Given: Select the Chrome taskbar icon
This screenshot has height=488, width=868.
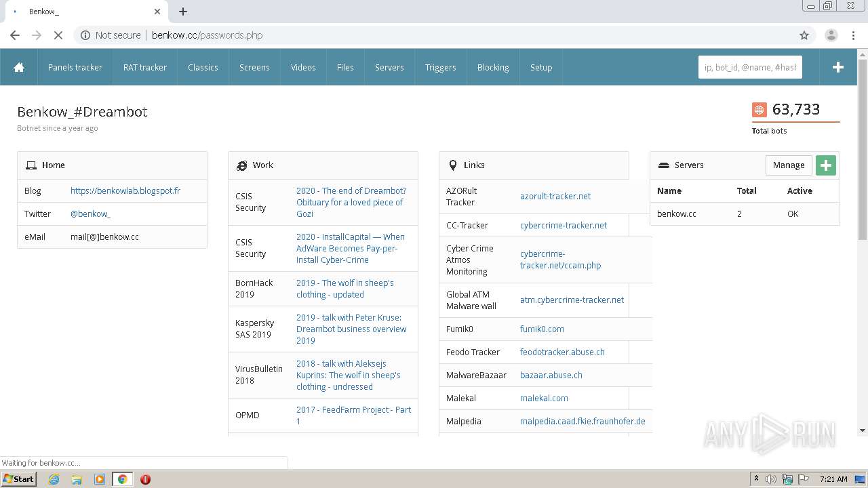Looking at the screenshot, I should 122,479.
